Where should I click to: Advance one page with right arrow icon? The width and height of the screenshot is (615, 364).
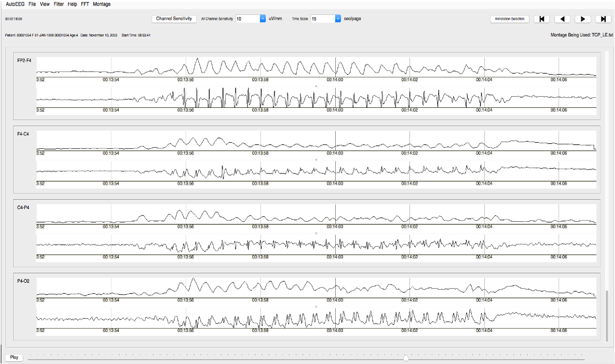583,19
